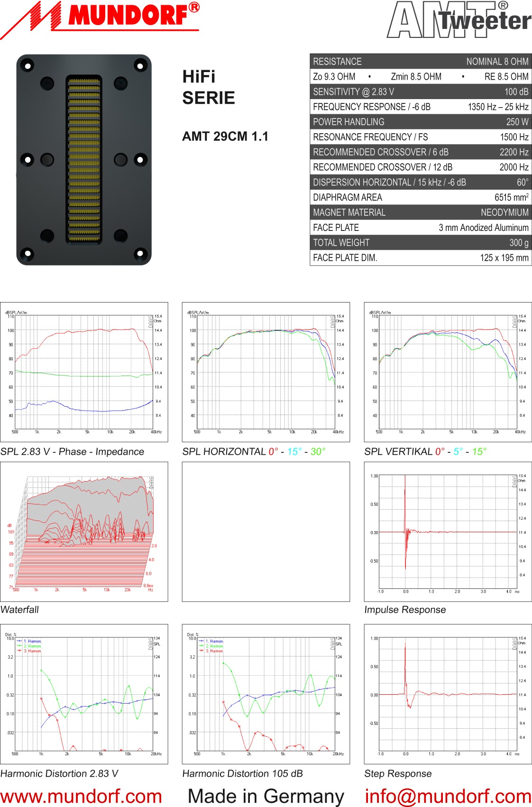This screenshot has width=532, height=807.
Task: Select the 'Impulse Response' caption
Action: point(405,610)
